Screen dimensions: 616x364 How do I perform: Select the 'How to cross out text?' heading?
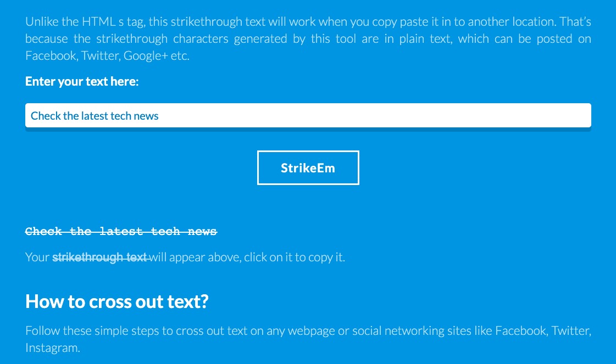(116, 301)
